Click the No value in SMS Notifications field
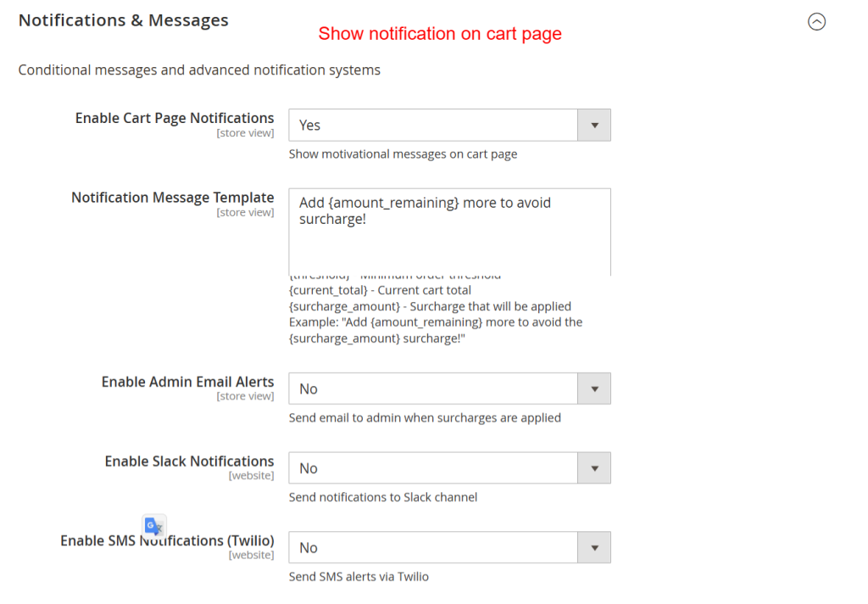Viewport: 868px width, 604px height. pyautogui.click(x=308, y=547)
